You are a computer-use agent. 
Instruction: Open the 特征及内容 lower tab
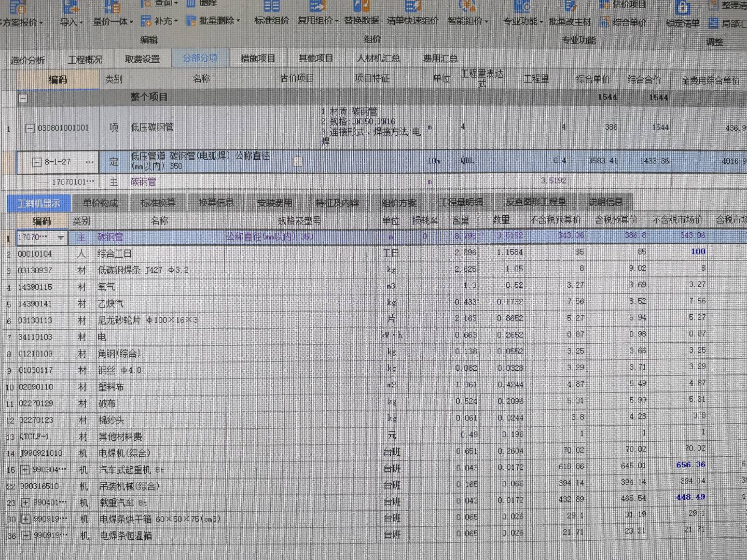[x=337, y=202]
